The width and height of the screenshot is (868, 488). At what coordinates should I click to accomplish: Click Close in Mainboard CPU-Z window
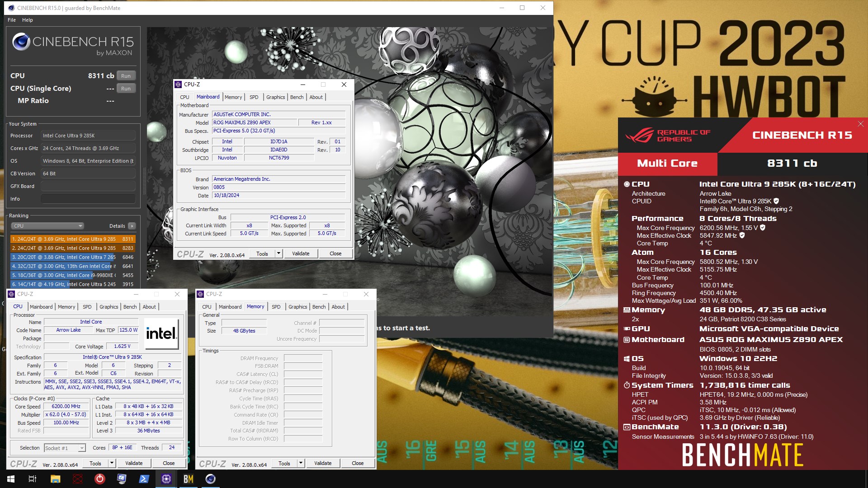click(335, 253)
